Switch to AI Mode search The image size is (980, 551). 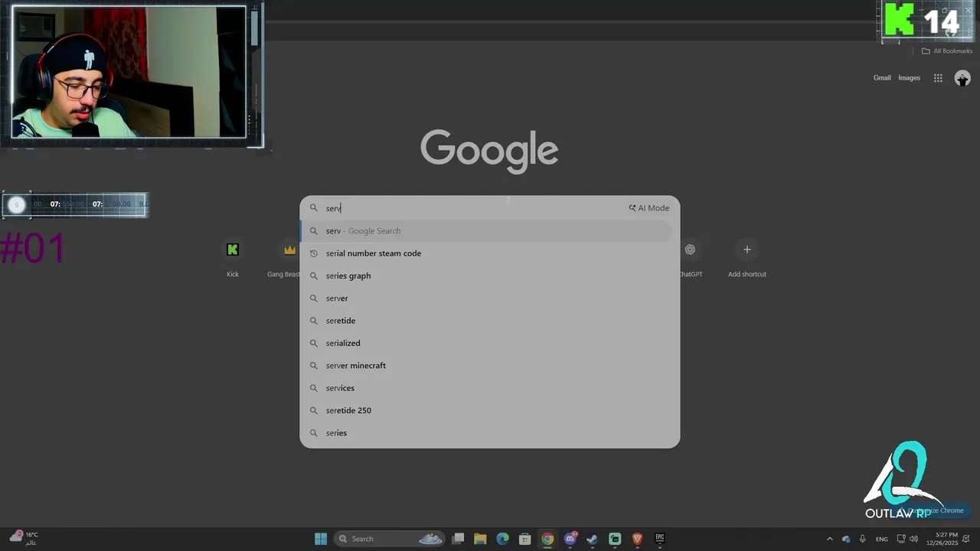[649, 208]
